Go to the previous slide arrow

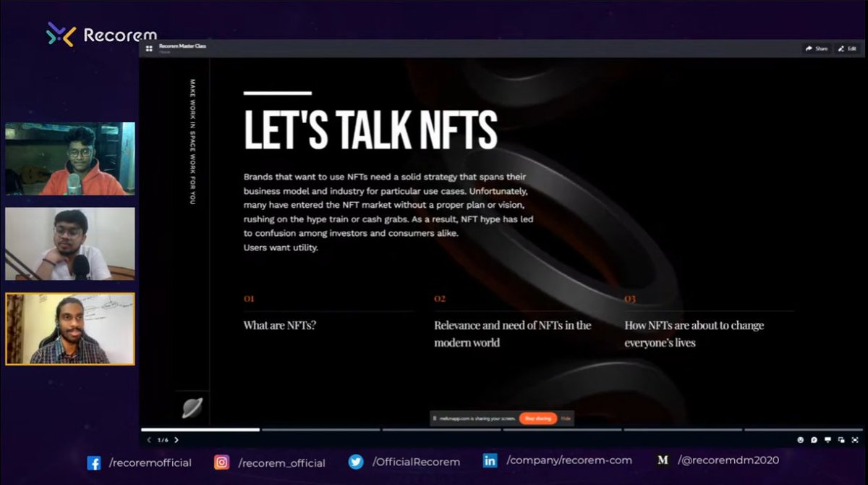click(149, 439)
